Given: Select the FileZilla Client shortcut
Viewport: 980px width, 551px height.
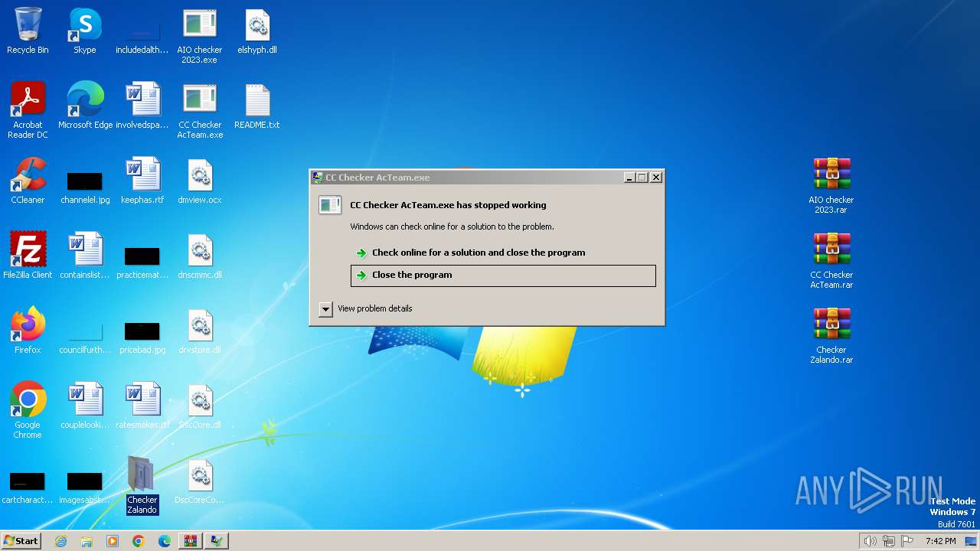Looking at the screenshot, I should tap(28, 256).
